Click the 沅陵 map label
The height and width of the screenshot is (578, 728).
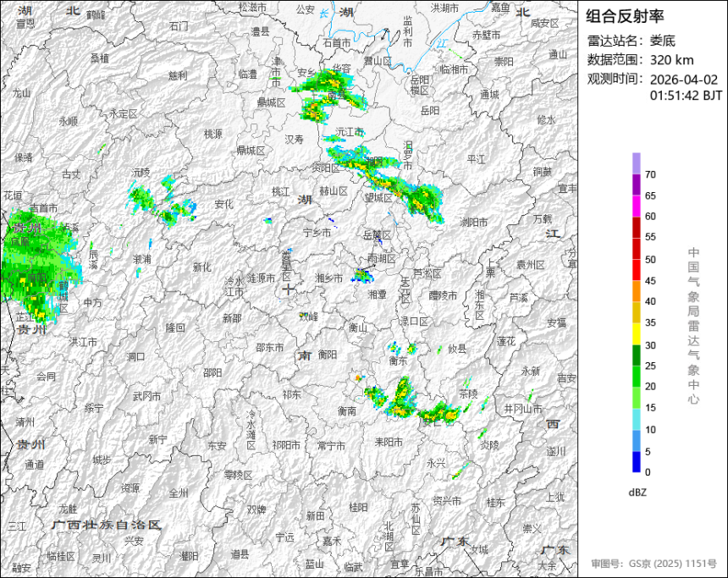coord(141,173)
